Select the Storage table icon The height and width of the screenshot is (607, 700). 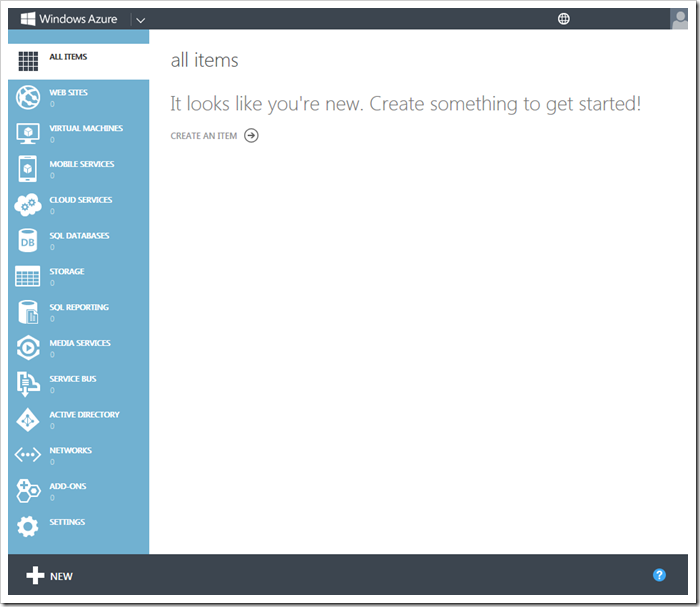point(28,276)
